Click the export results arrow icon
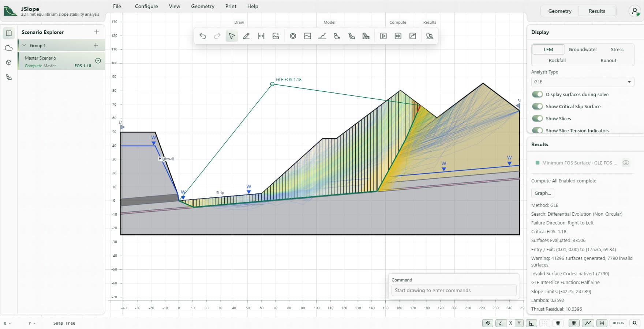The width and height of the screenshot is (644, 329). 412,36
